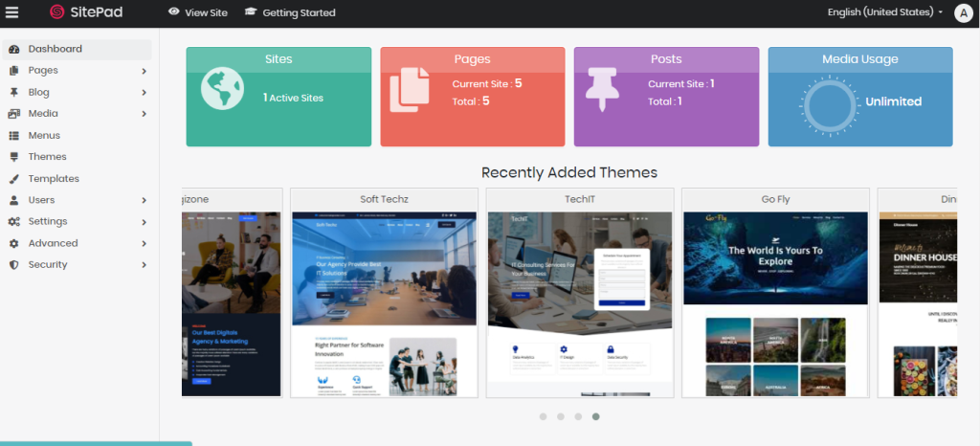Open the Dinner House theme thumbnail
The width and height of the screenshot is (980, 446).
(918, 303)
